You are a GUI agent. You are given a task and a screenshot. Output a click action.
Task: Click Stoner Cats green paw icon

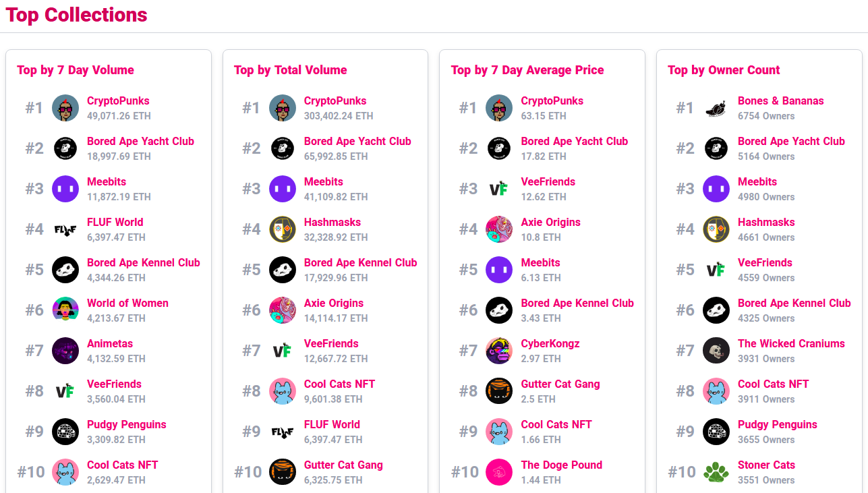pyautogui.click(x=716, y=472)
